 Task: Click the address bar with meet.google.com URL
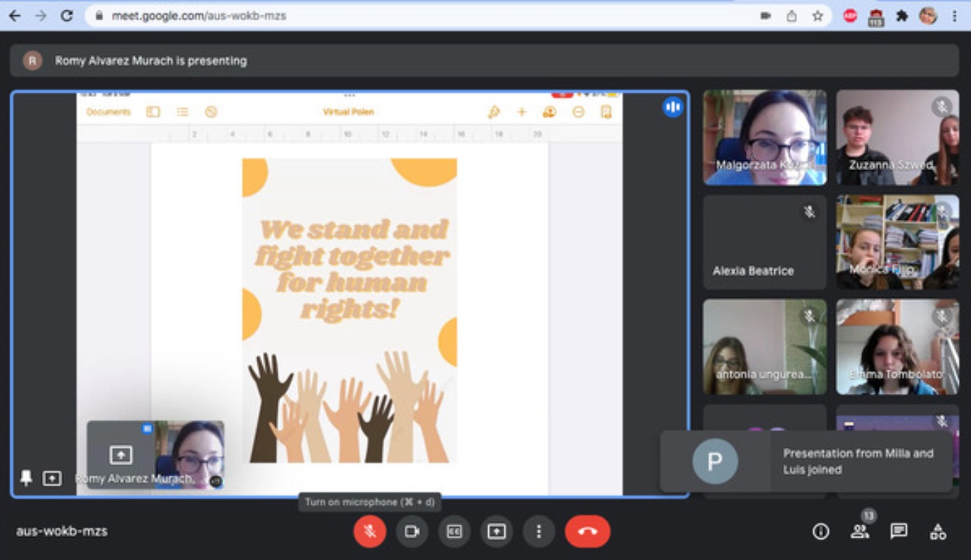pyautogui.click(x=419, y=15)
